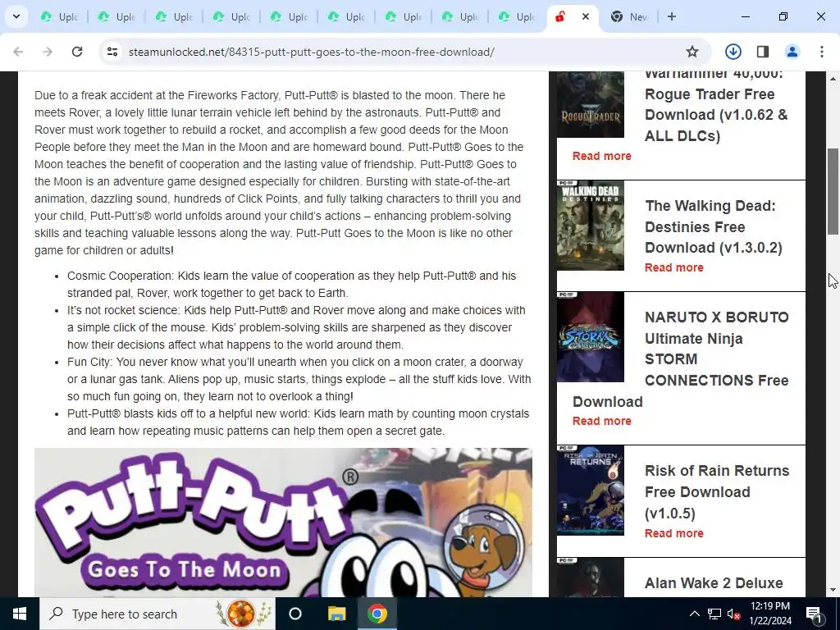Image resolution: width=840 pixels, height=630 pixels.
Task: Bookmark this page with the star icon
Action: pos(692,52)
